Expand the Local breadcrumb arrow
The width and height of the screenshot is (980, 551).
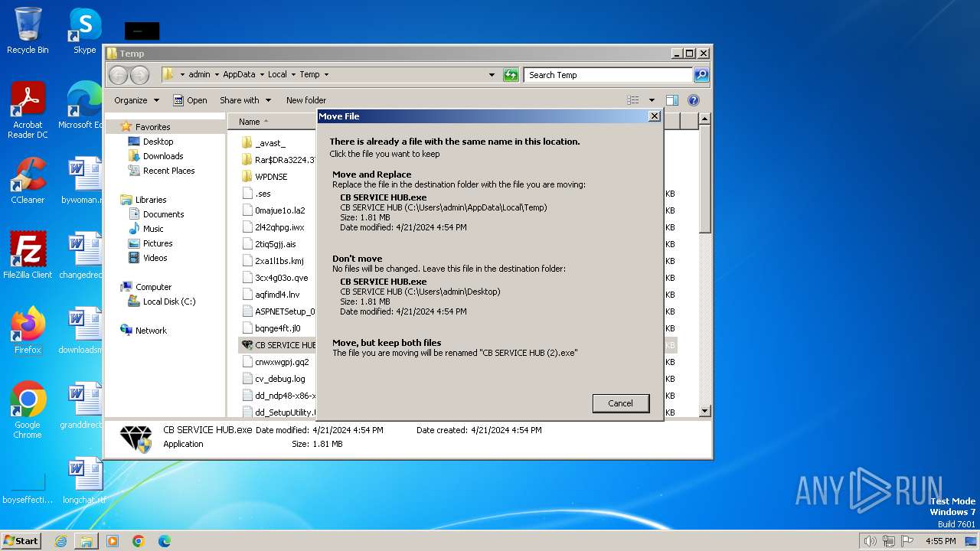click(293, 74)
